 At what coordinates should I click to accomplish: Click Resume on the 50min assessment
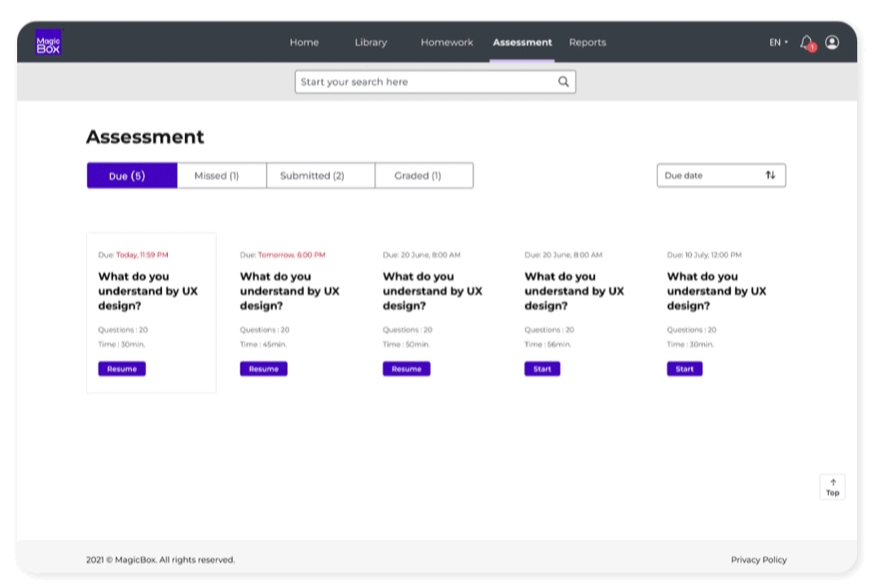click(407, 369)
